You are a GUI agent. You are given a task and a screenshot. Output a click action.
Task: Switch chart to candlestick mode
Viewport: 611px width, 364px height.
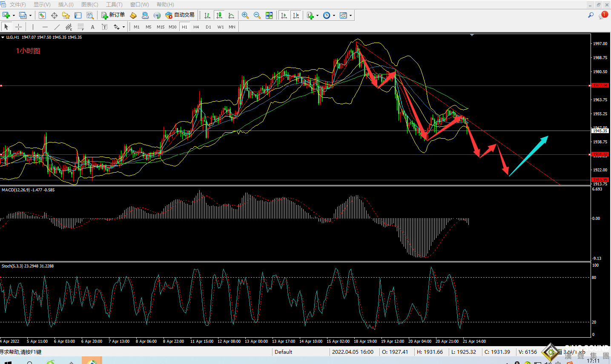tap(219, 15)
